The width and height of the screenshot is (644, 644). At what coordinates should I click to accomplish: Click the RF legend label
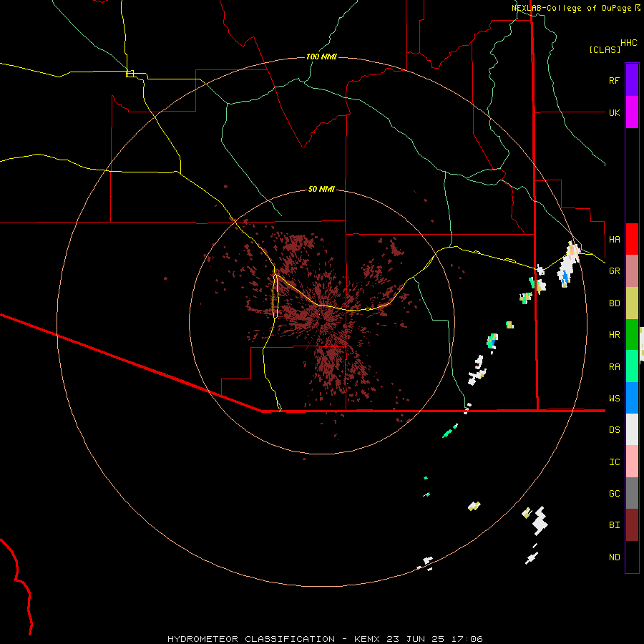point(614,80)
